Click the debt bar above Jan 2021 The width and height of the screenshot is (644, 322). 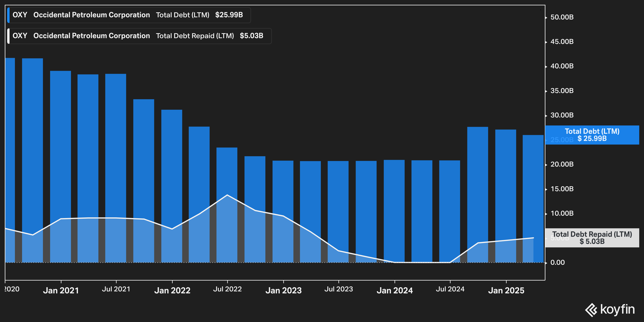point(60,167)
